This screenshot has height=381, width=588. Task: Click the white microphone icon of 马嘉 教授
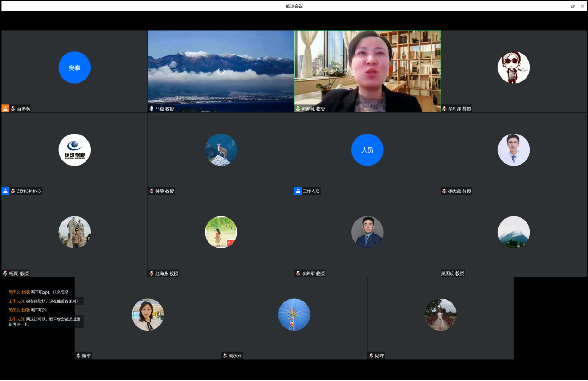tap(152, 109)
